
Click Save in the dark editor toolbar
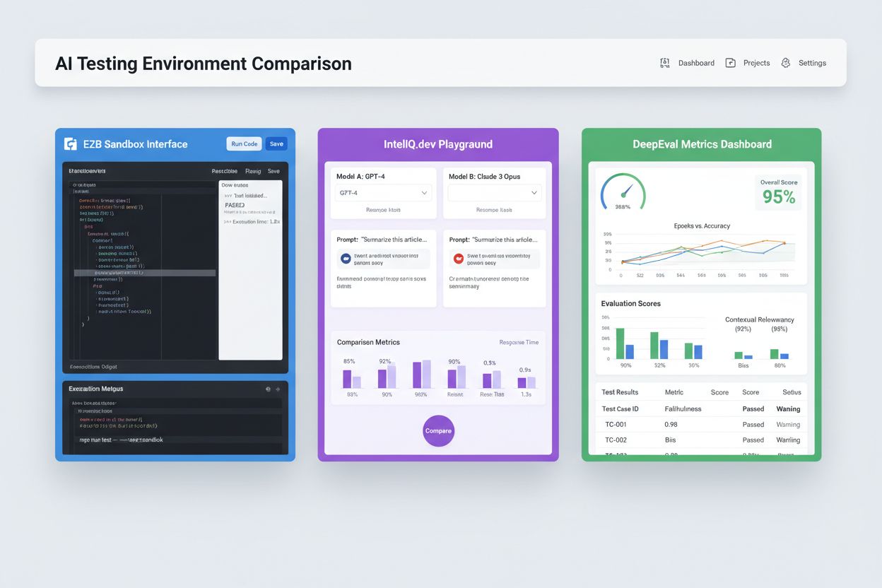coord(276,171)
